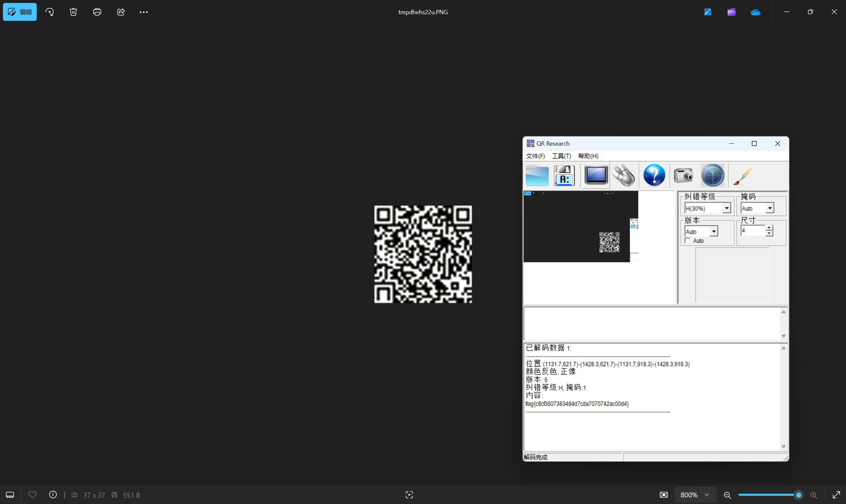
Task: Toggle the filmstrip icon in Photos status bar
Action: [x=10, y=495]
